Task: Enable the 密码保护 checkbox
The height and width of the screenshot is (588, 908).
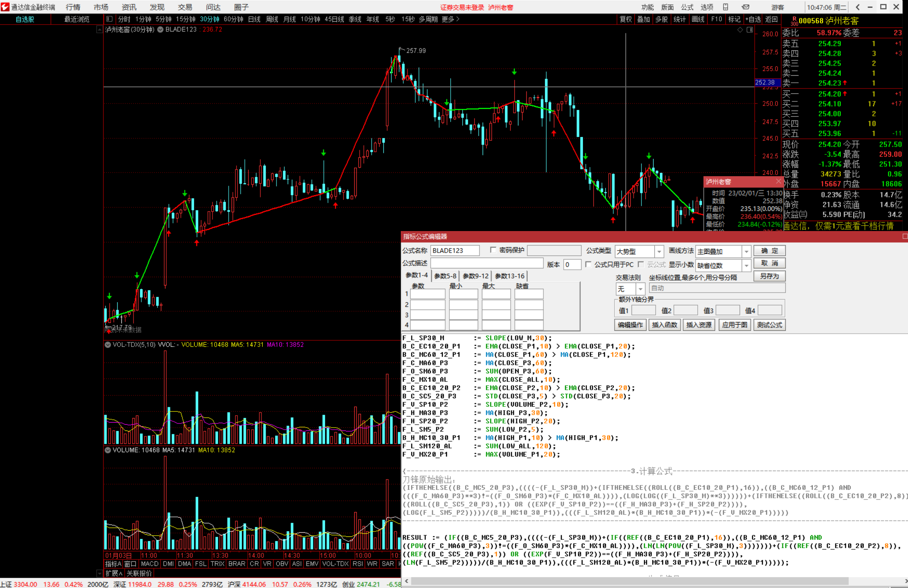Action: tap(493, 250)
